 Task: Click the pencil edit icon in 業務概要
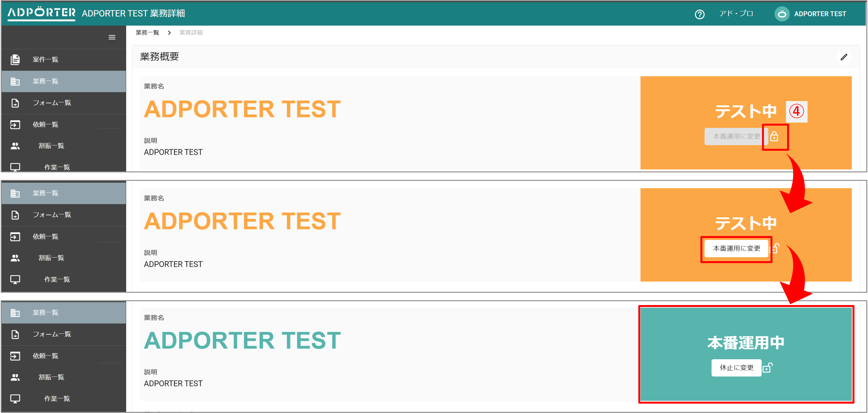[x=844, y=57]
